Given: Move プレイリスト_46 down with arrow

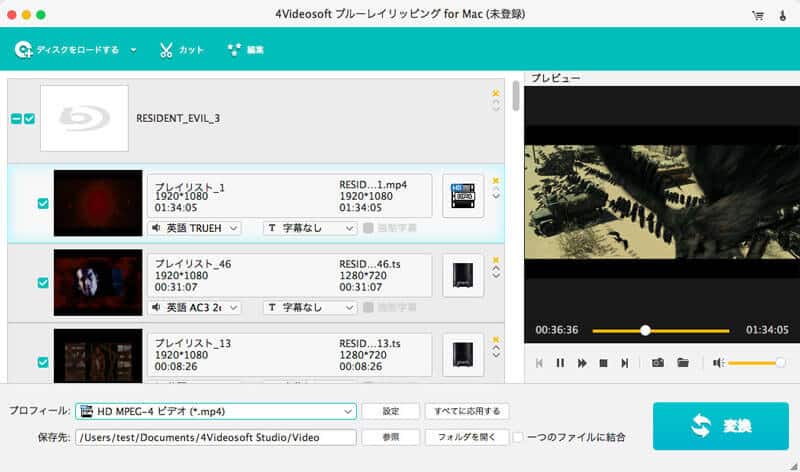Looking at the screenshot, I should (x=496, y=276).
